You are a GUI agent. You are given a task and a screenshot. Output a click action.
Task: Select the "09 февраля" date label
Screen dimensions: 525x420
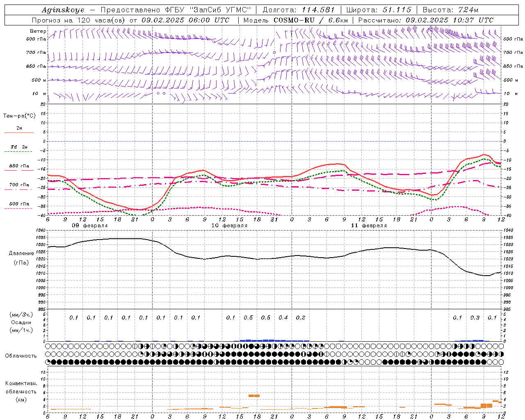pyautogui.click(x=89, y=226)
